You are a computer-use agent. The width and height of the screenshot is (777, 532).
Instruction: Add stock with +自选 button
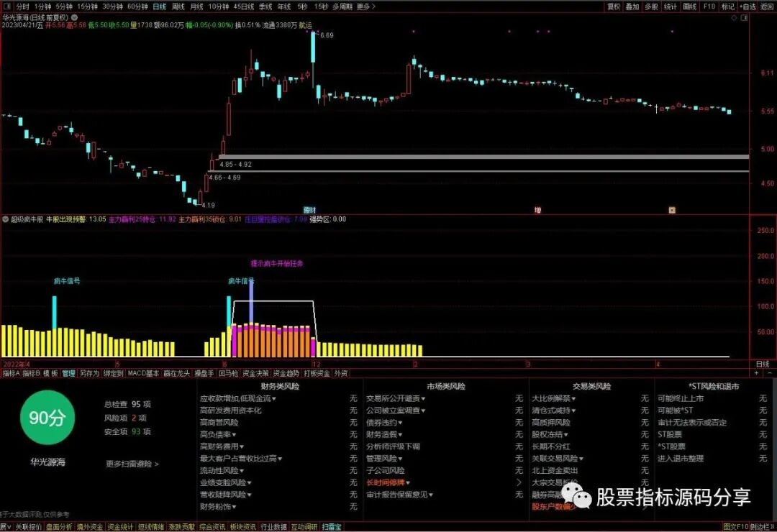tap(748, 6)
